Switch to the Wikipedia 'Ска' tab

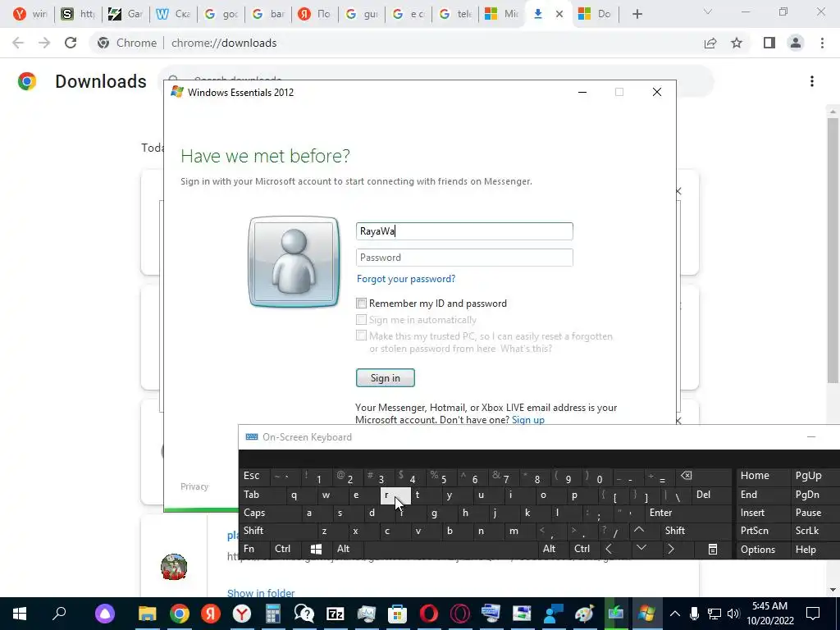pyautogui.click(x=172, y=14)
